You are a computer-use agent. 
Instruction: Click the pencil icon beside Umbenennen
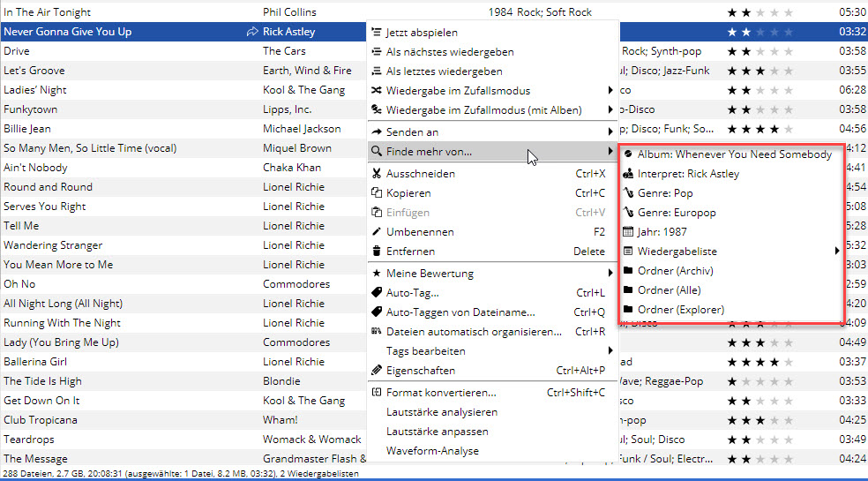tap(377, 232)
